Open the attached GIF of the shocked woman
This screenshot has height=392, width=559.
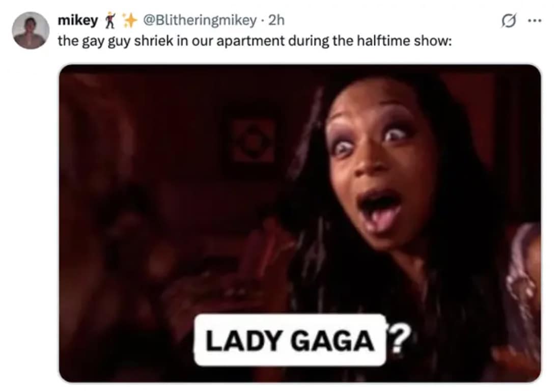(x=300, y=223)
